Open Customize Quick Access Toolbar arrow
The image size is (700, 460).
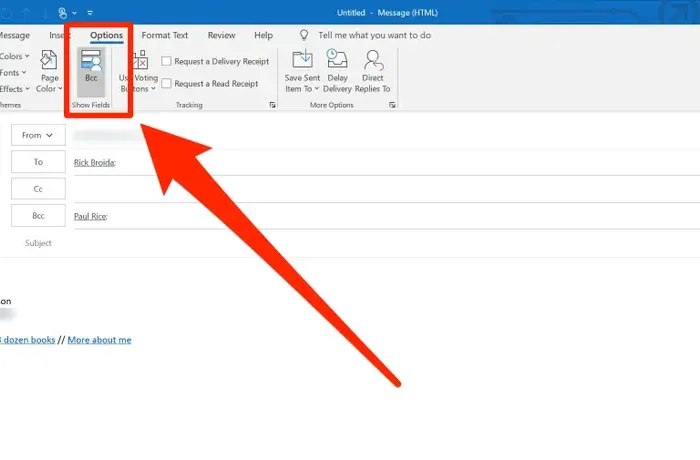click(90, 13)
